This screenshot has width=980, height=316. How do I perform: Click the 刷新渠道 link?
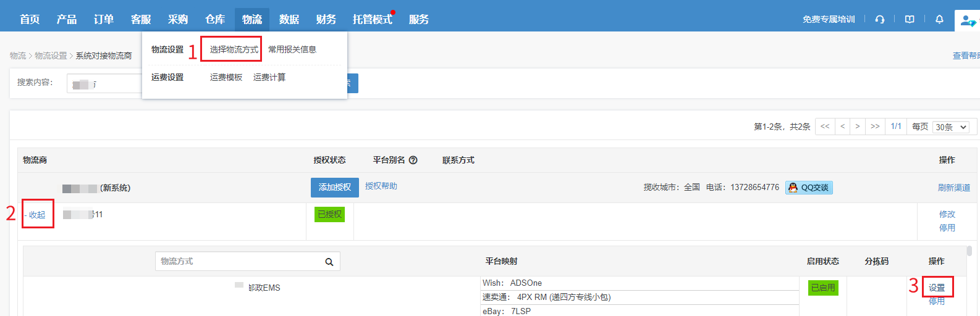(x=953, y=188)
